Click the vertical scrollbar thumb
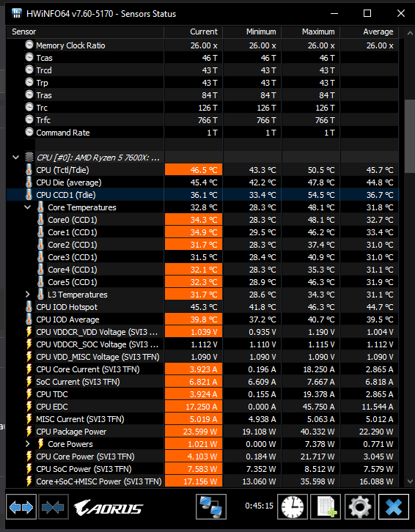This screenshot has height=532, width=415. coord(410,136)
